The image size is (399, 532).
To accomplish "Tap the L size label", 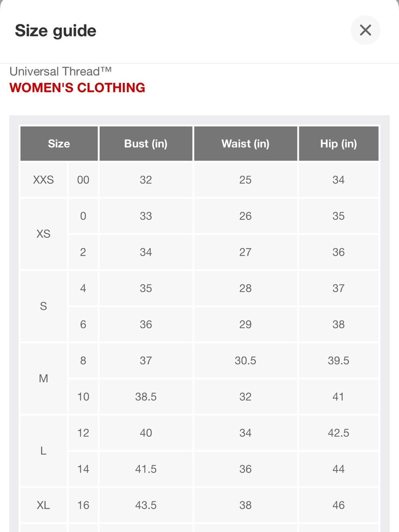I will pos(43,451).
